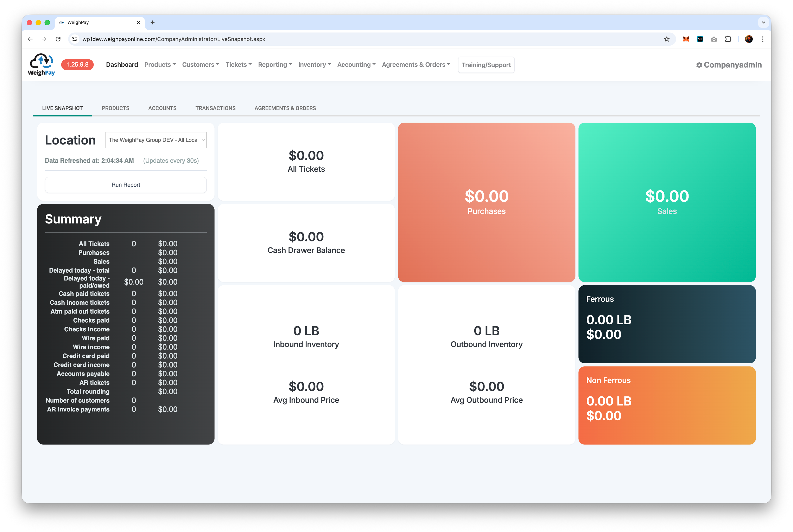Viewport: 793px width, 532px height.
Task: Expand the Products menu dropdown
Action: tap(160, 64)
